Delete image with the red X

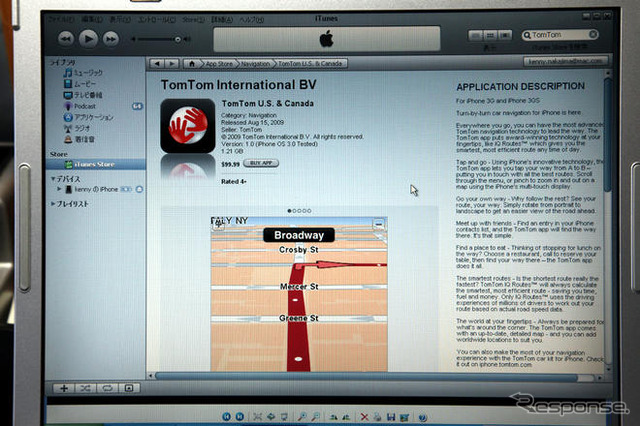364,417
